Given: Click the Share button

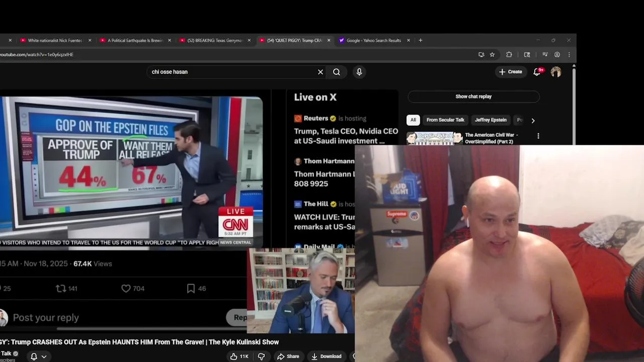Looking at the screenshot, I should point(288,356).
